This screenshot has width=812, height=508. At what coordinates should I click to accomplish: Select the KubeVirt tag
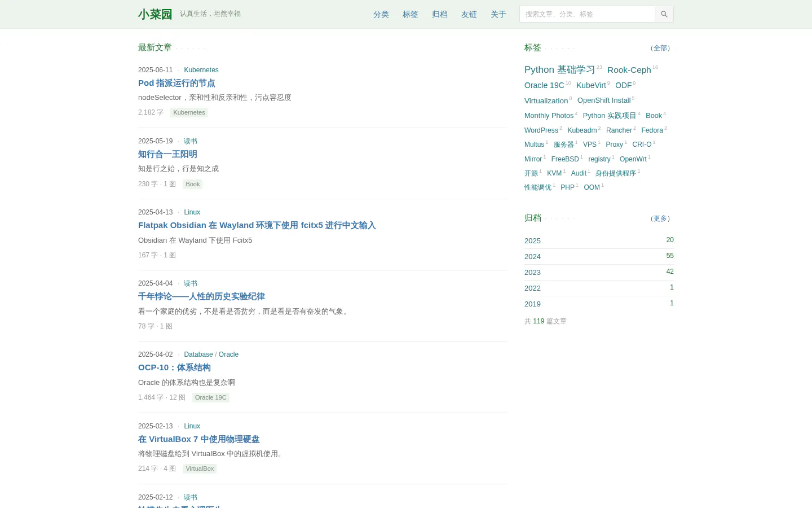[x=591, y=85]
